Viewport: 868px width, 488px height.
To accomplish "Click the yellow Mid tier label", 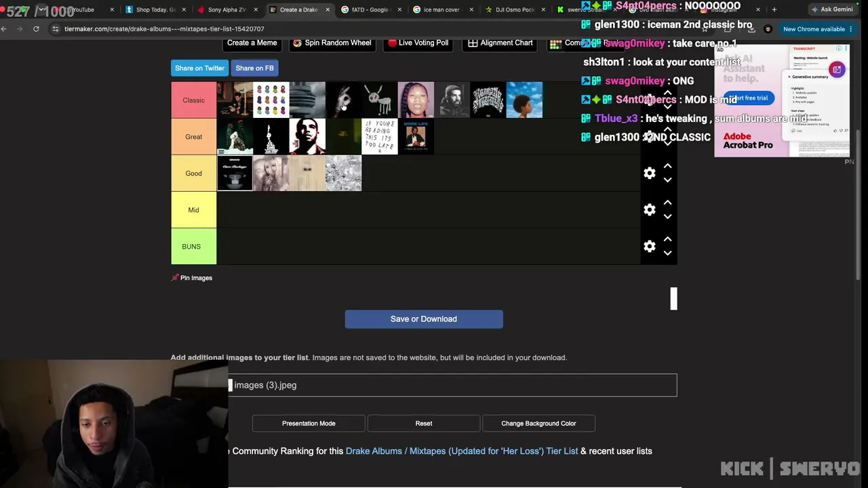I will (194, 210).
